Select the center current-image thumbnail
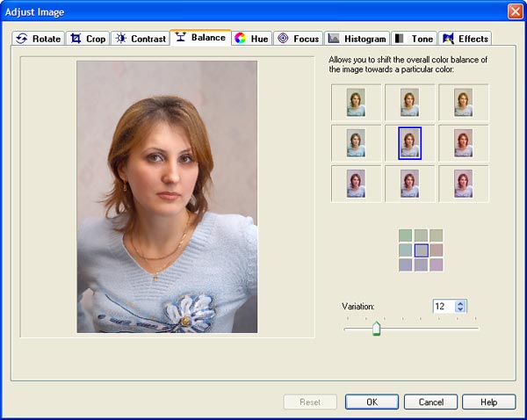527x420 pixels. 409,143
